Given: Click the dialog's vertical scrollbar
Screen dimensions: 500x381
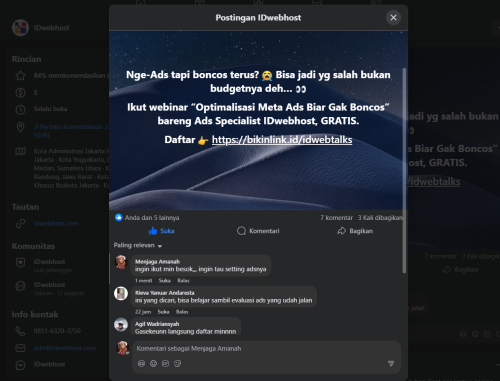Looking at the screenshot, I should (404, 171).
